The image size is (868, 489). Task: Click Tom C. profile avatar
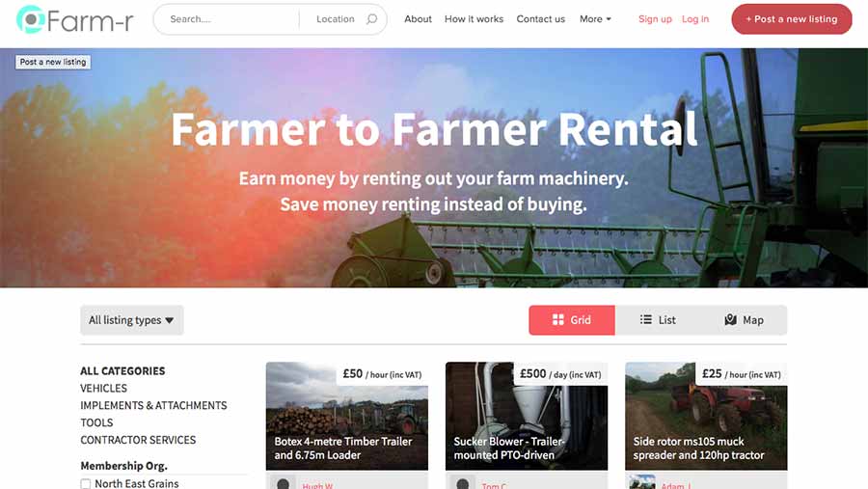(462, 482)
